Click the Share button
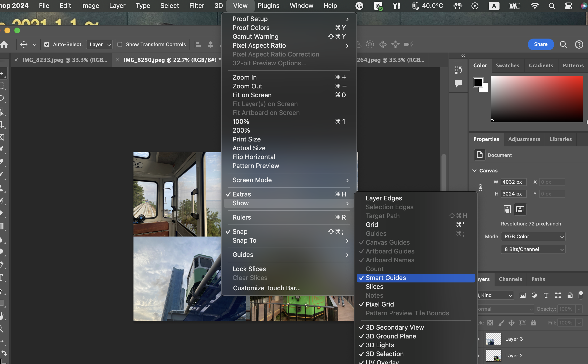This screenshot has width=588, height=364. [541, 44]
